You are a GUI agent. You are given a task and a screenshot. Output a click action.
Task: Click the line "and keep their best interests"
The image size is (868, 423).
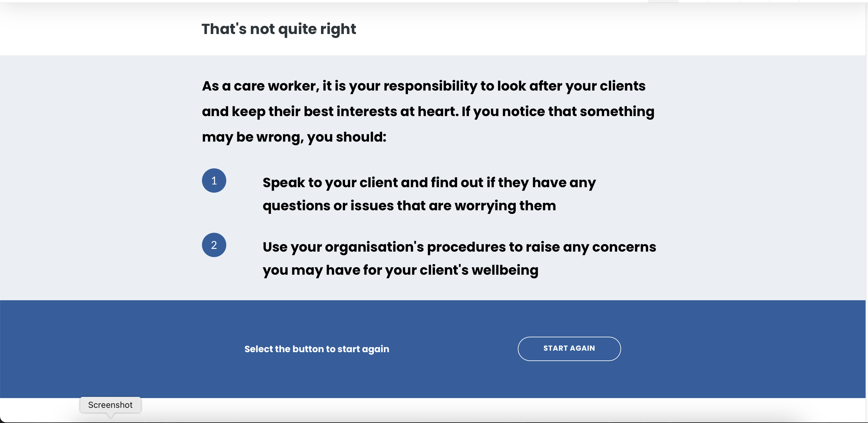click(x=428, y=112)
